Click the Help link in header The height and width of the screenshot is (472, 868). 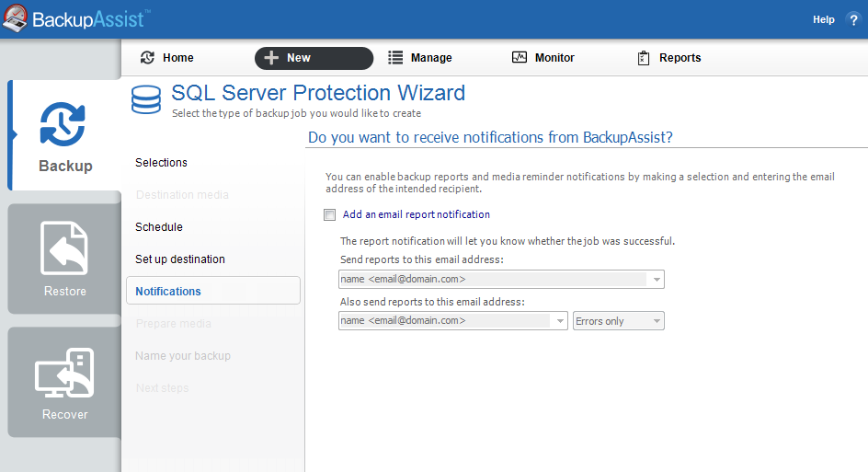[x=823, y=19]
